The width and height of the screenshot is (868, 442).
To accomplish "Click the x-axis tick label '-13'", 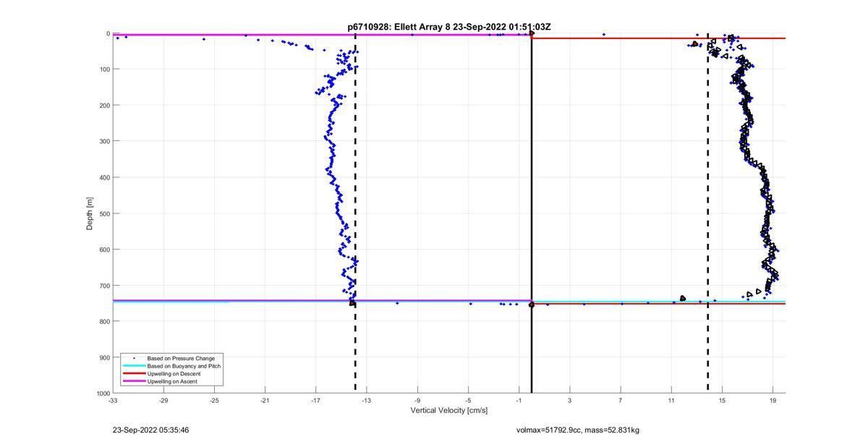I will pos(367,400).
